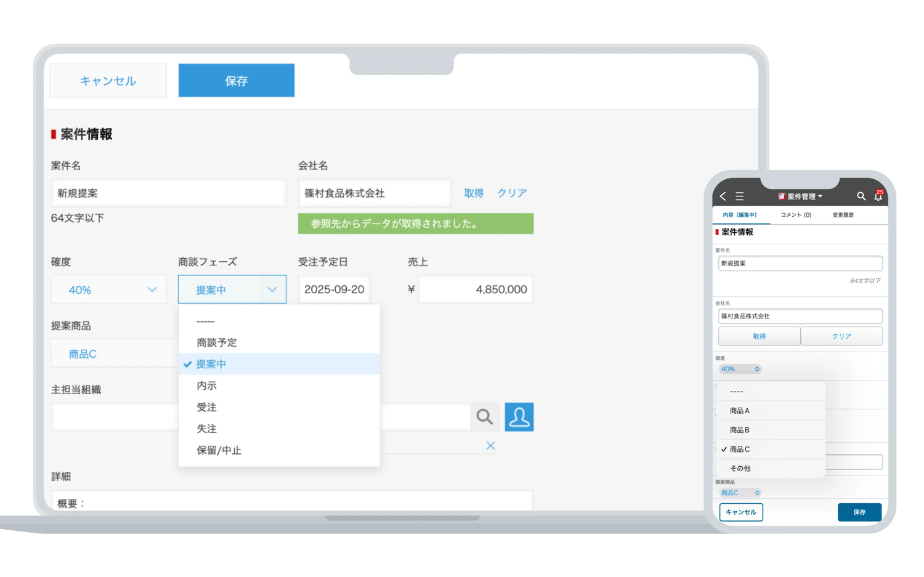
Task: Open notifications via the bell with 25 badge
Action: pyautogui.click(x=879, y=196)
